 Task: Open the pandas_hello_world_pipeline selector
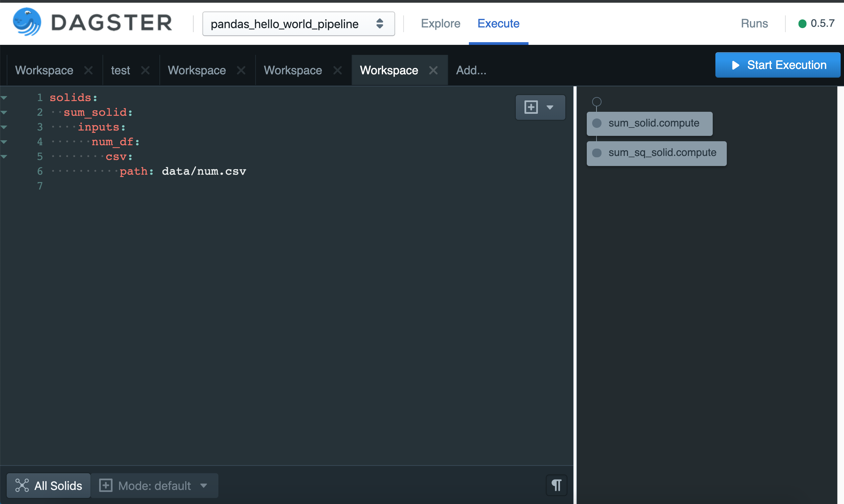pyautogui.click(x=298, y=24)
